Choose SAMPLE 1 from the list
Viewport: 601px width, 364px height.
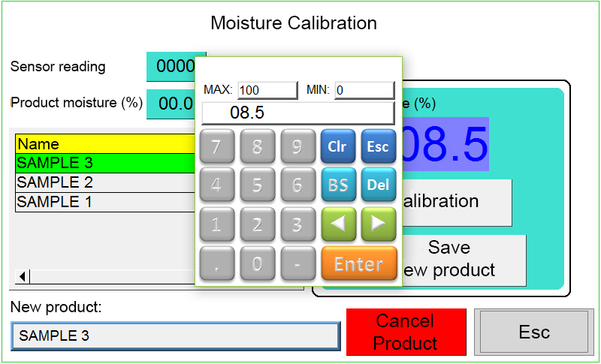coord(104,202)
